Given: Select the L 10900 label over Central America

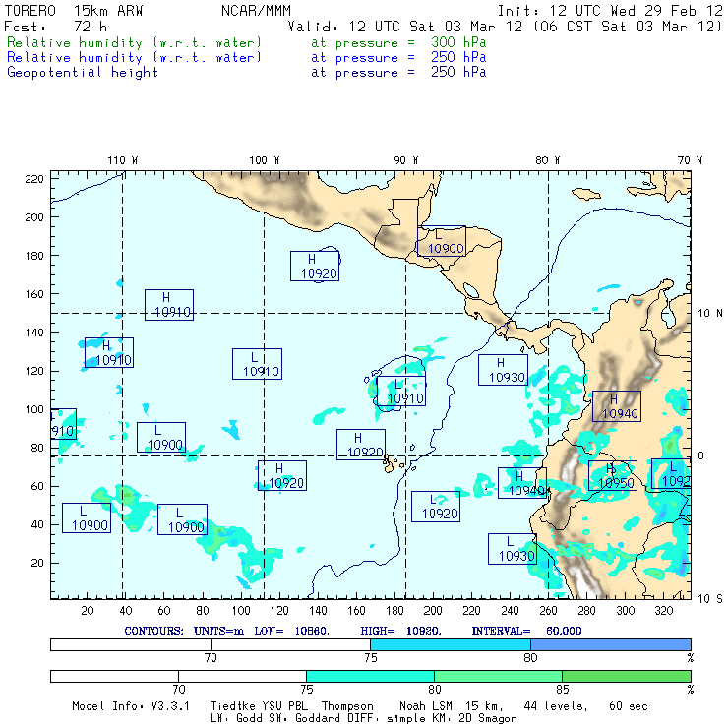Looking at the screenshot, I should click(x=441, y=241).
